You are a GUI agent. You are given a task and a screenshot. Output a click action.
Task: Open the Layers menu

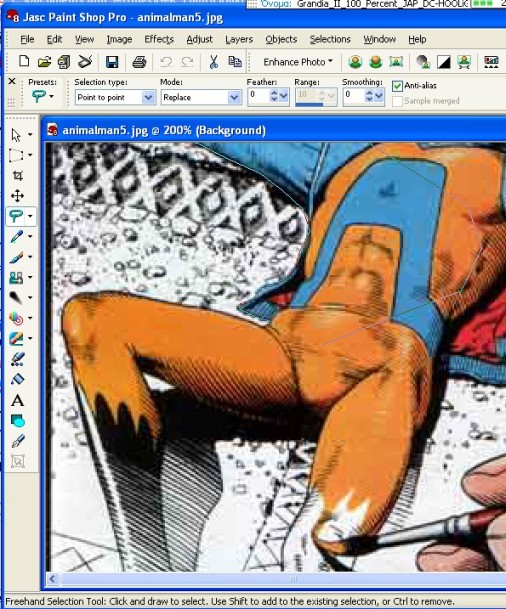pyautogui.click(x=239, y=39)
